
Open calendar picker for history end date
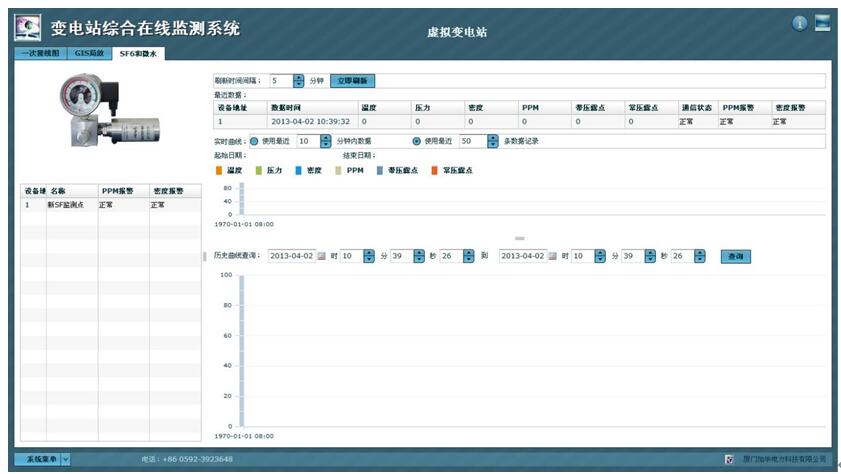pyautogui.click(x=553, y=257)
